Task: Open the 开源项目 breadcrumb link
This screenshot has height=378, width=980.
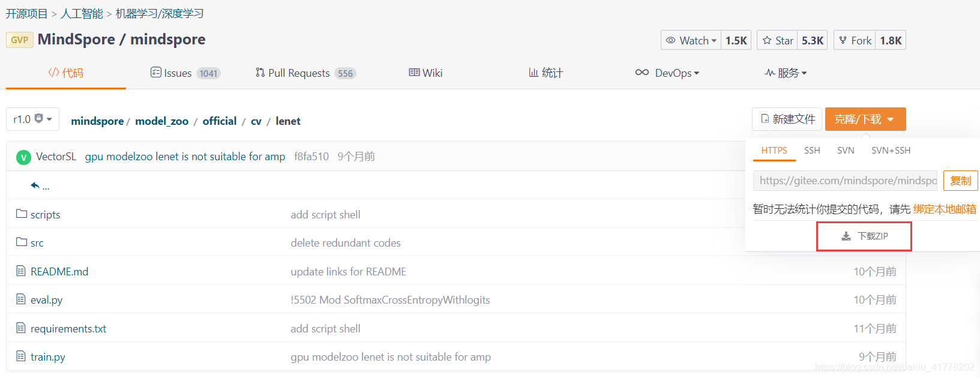Action: coord(26,13)
